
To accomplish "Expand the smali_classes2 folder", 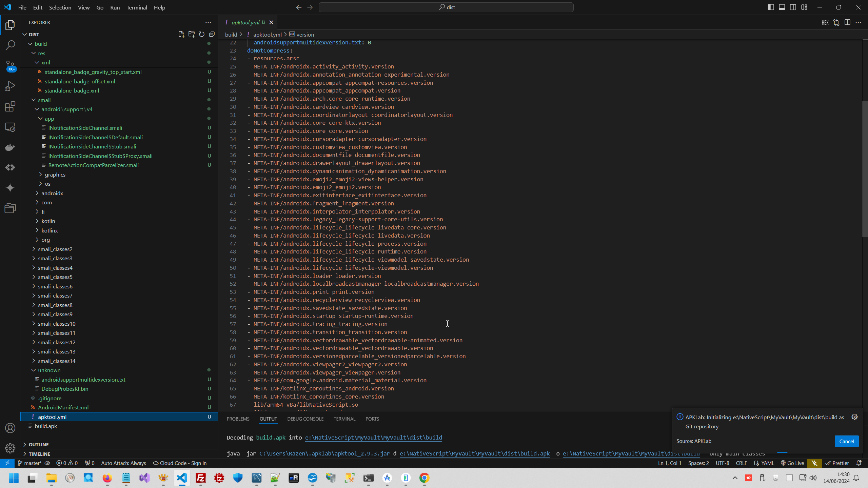I will tap(55, 249).
